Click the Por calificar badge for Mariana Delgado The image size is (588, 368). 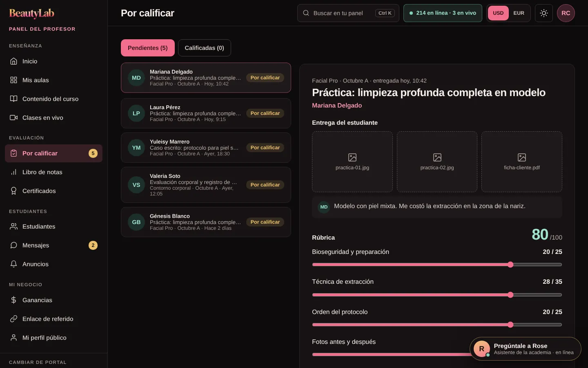tap(265, 78)
